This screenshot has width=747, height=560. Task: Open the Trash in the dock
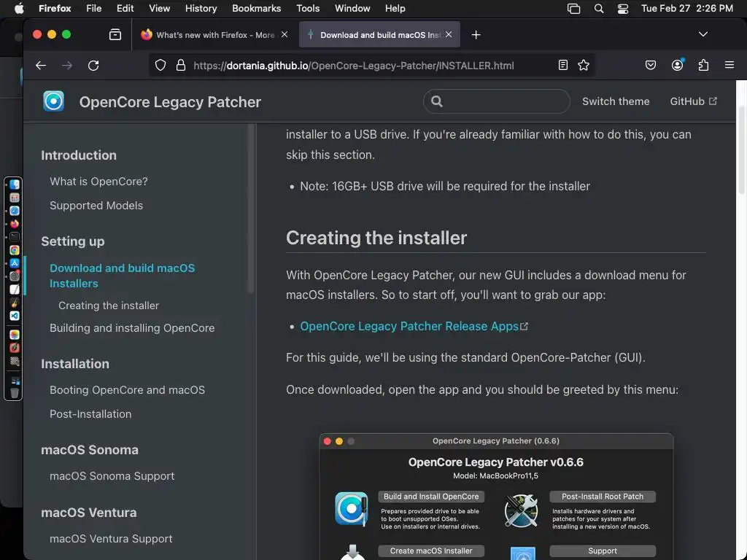15,393
